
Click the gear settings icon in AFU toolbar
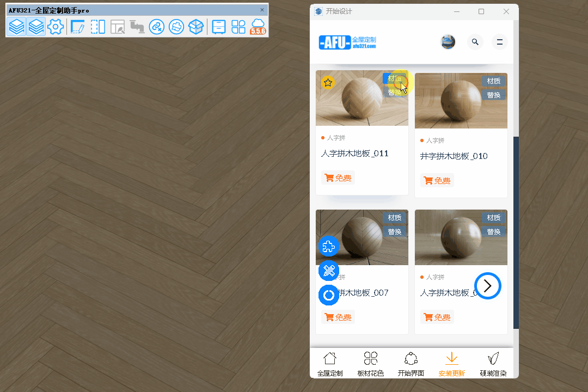click(x=56, y=27)
